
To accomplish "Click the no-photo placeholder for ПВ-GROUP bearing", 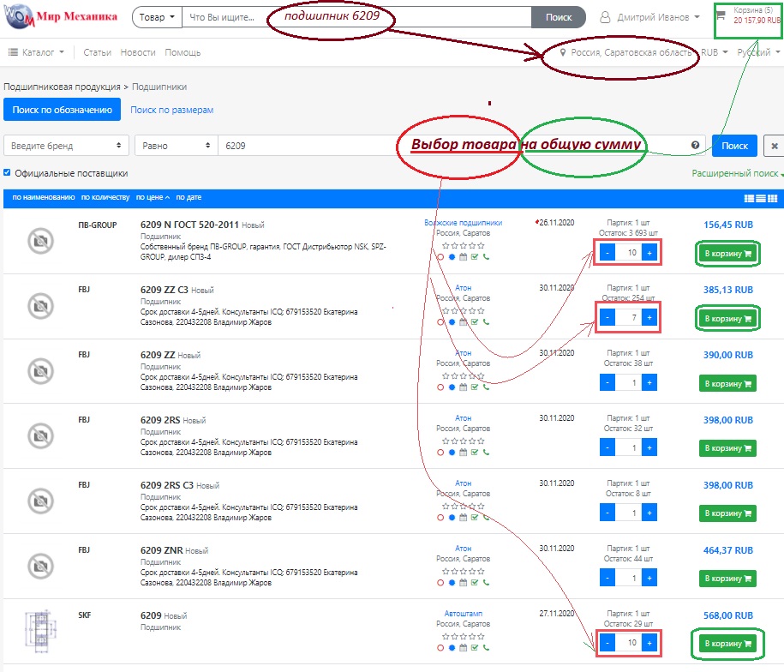I will [40, 241].
